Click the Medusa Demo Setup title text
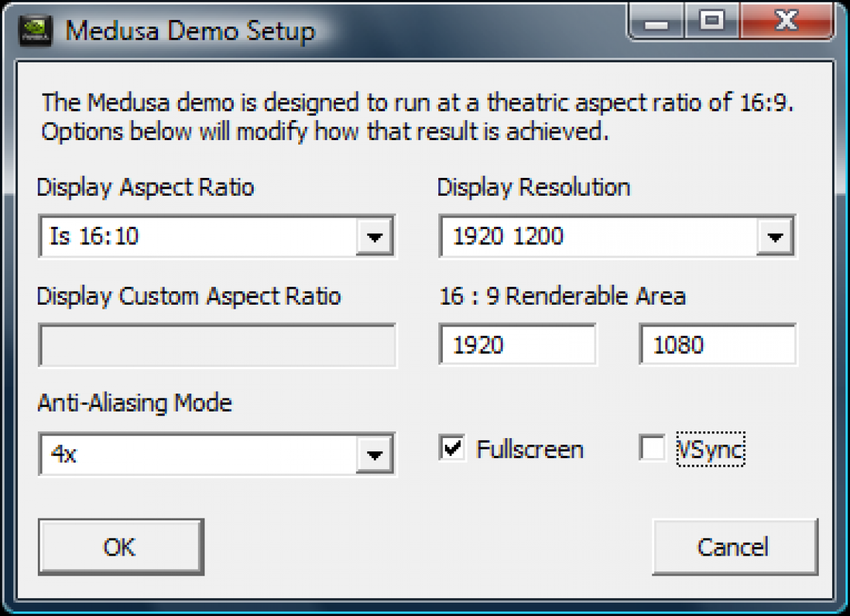 (x=191, y=31)
